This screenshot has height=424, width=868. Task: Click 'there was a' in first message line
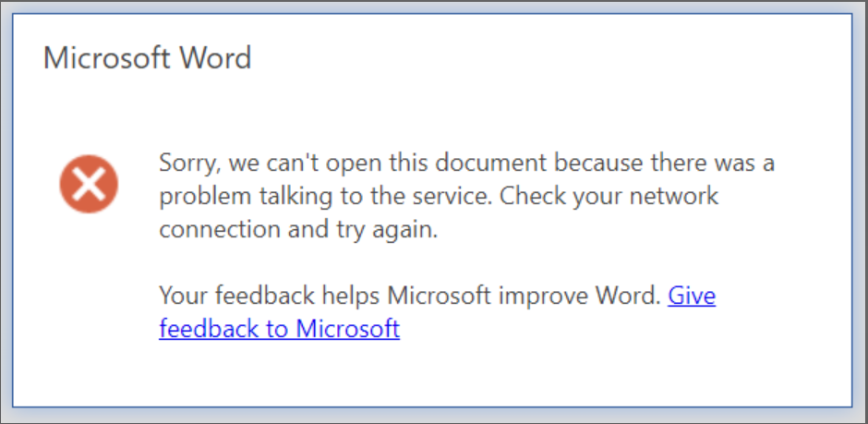pos(713,164)
